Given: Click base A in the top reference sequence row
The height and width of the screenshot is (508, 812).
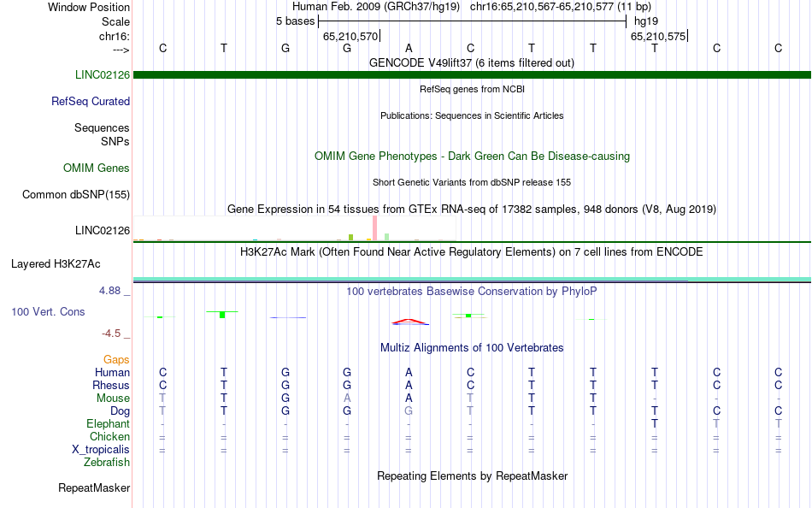Looking at the screenshot, I should (409, 48).
